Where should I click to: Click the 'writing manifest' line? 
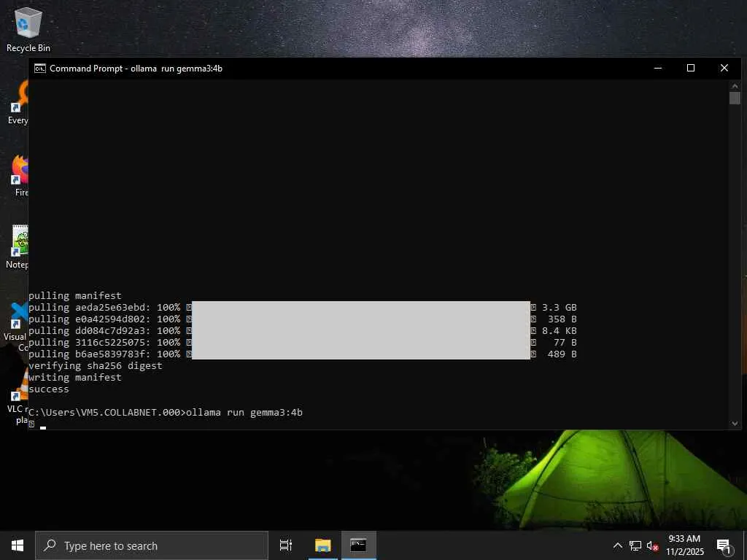(75, 377)
